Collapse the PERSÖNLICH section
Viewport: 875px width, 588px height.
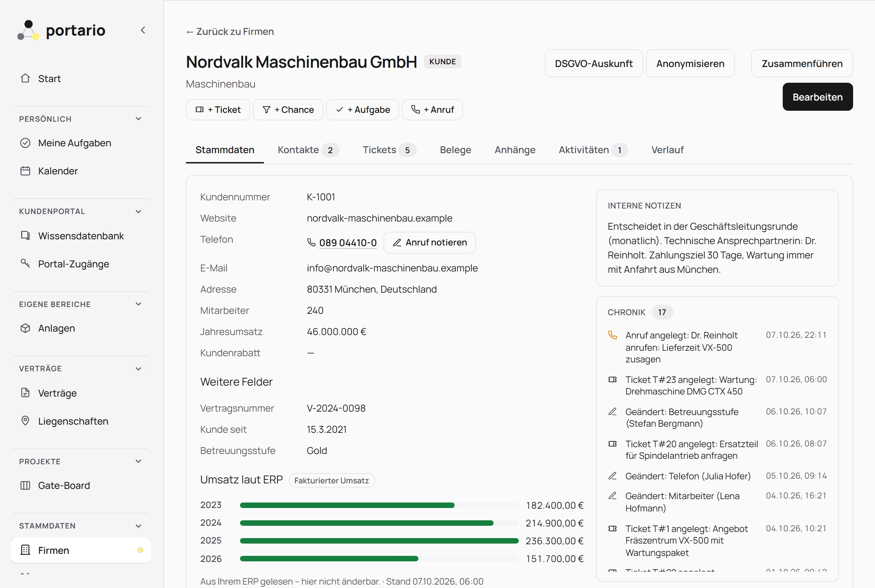tap(138, 119)
